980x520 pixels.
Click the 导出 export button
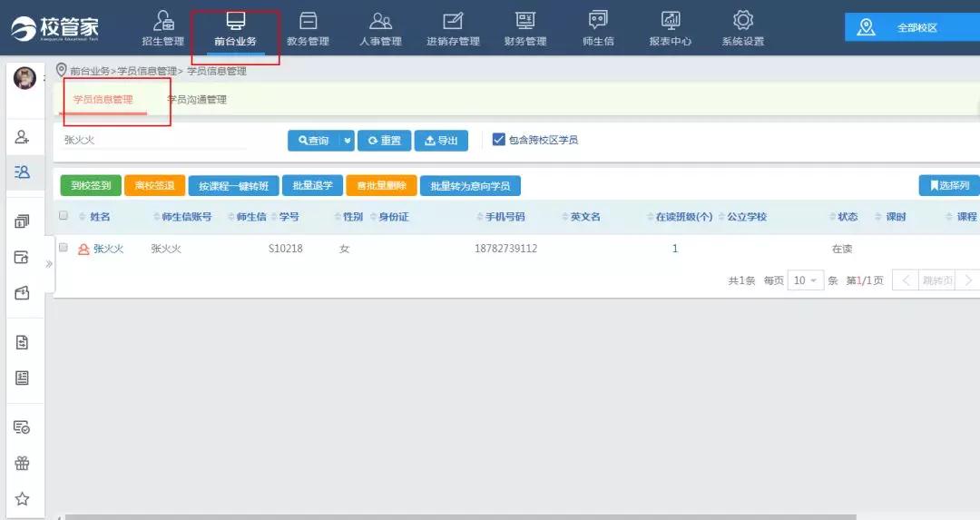pos(441,141)
